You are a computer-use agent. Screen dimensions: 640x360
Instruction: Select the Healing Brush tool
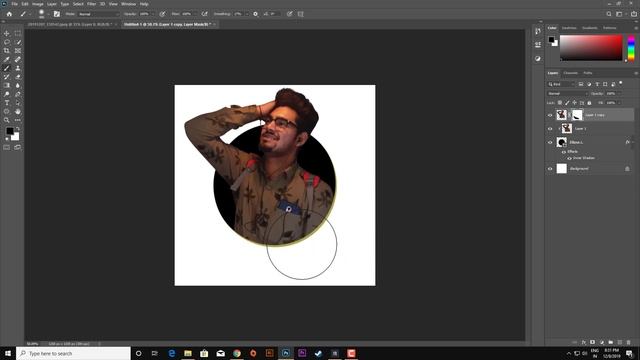point(18,60)
